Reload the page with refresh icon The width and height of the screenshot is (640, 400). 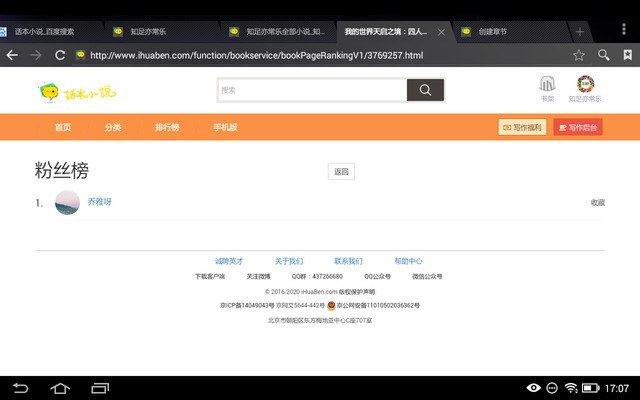pos(60,55)
